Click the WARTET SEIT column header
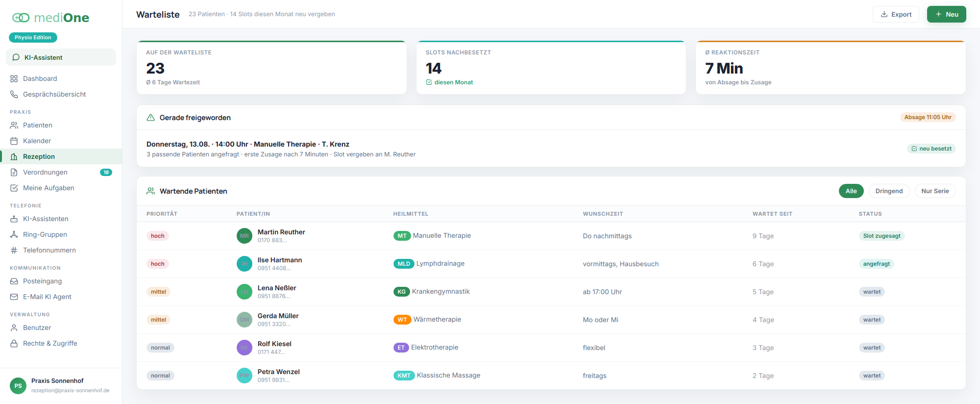This screenshot has height=404, width=980. click(772, 214)
